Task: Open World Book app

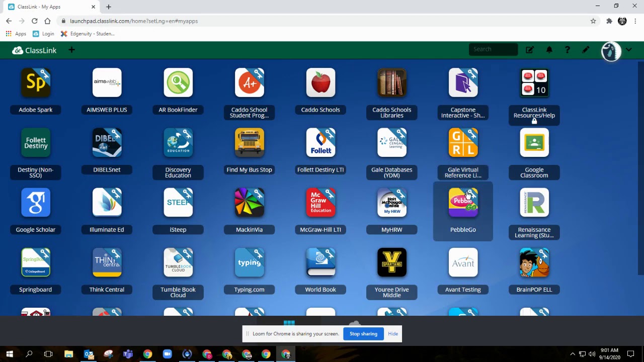Action: [320, 262]
